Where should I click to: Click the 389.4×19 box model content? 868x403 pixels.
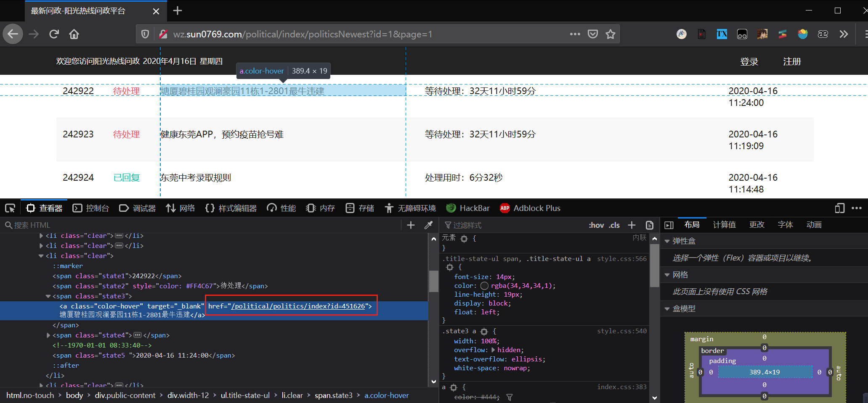(x=764, y=372)
